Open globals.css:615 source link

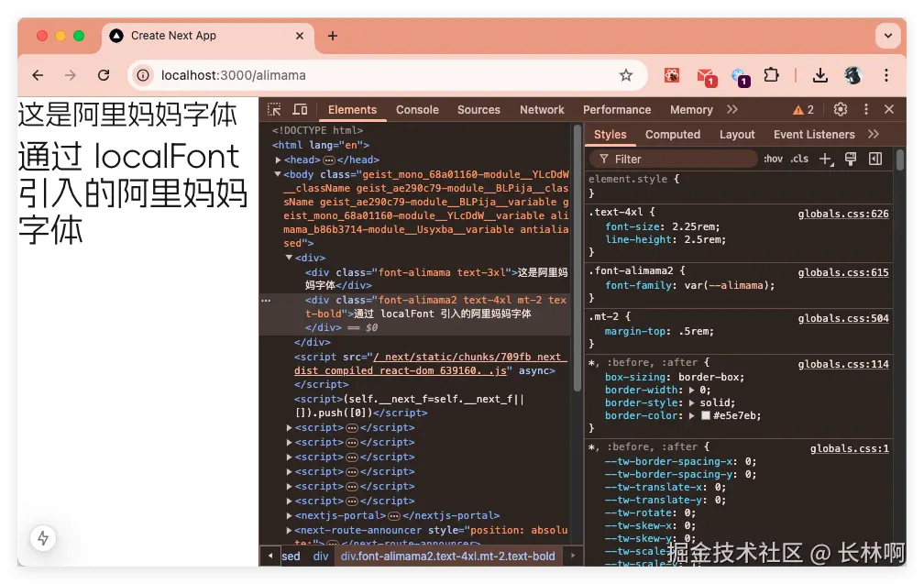843,273
